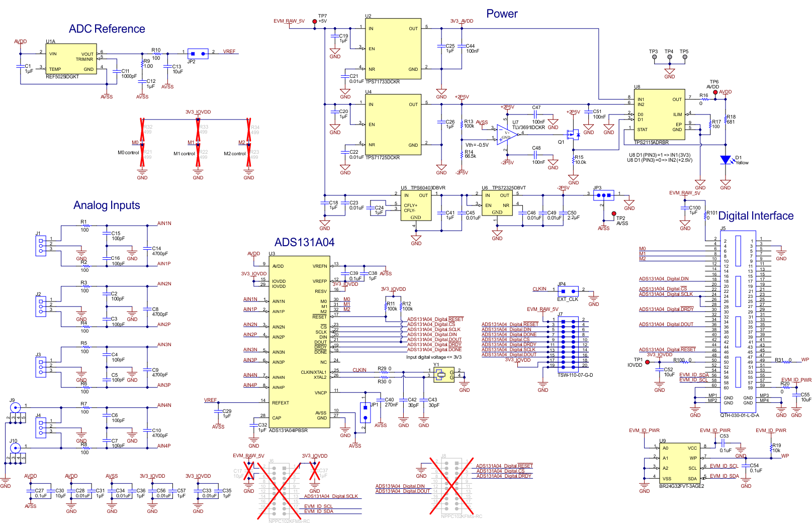The height and width of the screenshot is (523, 812).
Task: Select the CLKIN label at JP4
Action: pos(539,289)
